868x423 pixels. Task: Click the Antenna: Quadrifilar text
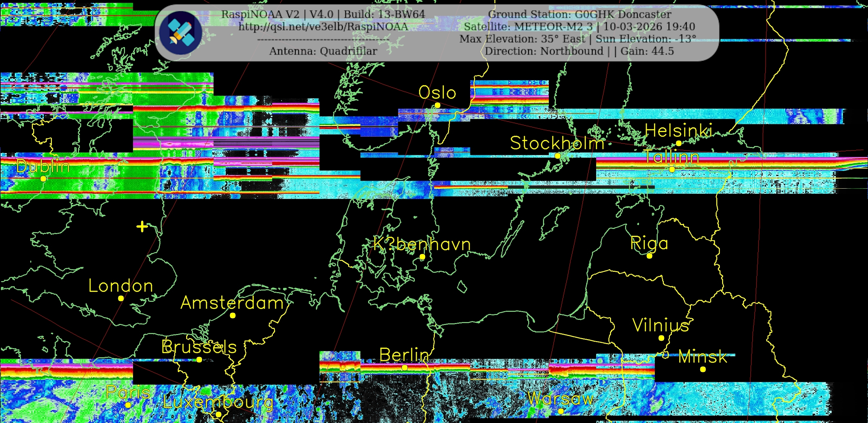[323, 51]
